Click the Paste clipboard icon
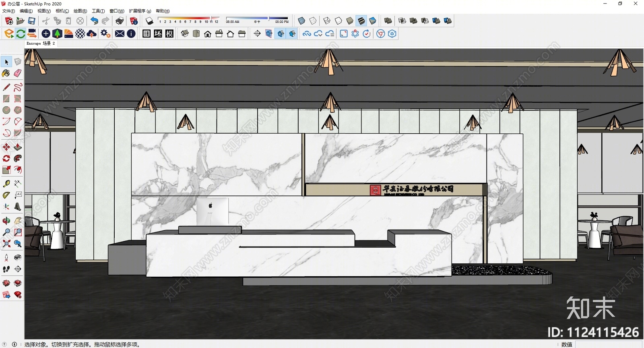 pyautogui.click(x=68, y=21)
